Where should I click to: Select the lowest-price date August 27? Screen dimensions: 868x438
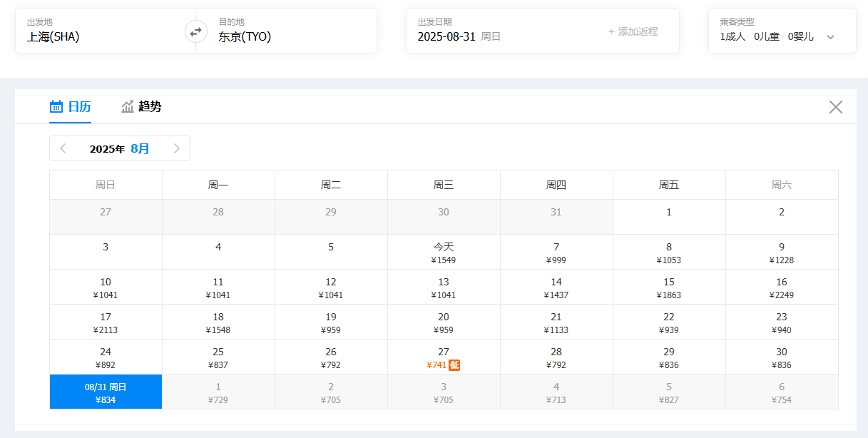444,357
